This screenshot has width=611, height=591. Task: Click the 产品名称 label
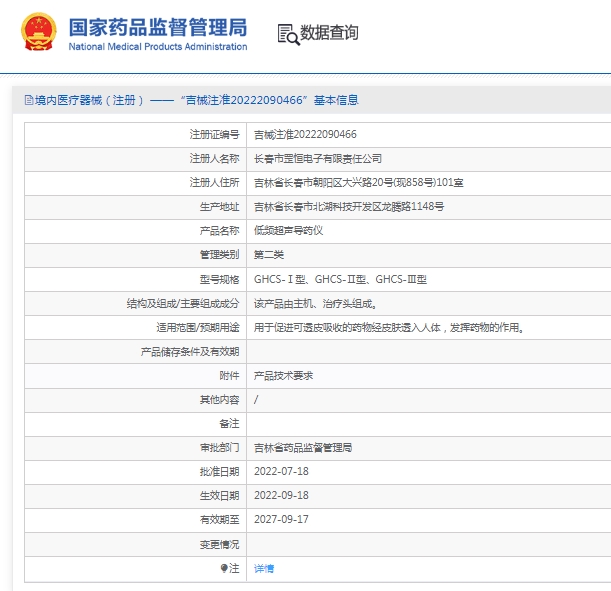(219, 231)
